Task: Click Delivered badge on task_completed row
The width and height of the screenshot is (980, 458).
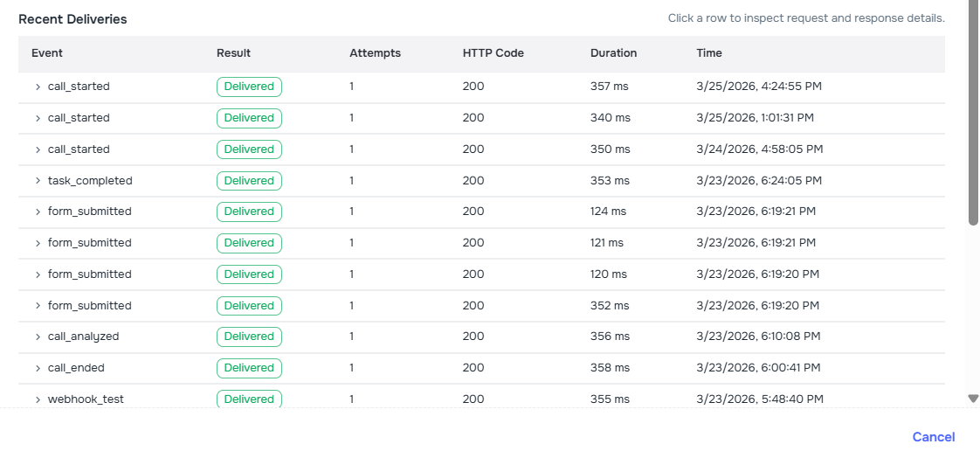Action: pos(249,181)
